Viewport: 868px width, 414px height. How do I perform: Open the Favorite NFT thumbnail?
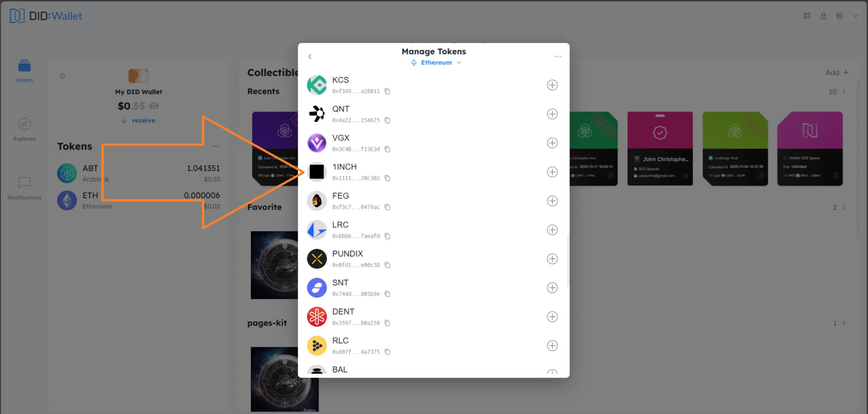point(275,265)
